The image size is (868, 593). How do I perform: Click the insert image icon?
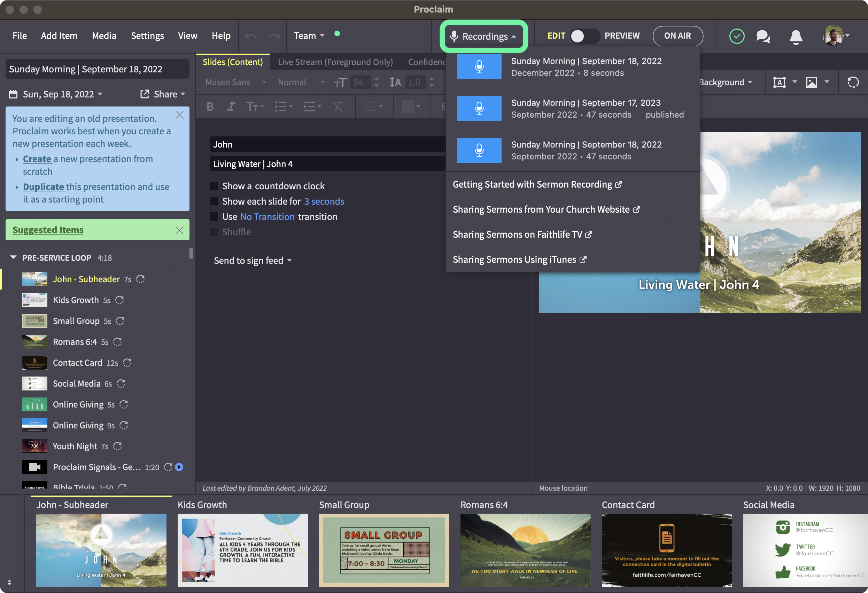point(811,82)
